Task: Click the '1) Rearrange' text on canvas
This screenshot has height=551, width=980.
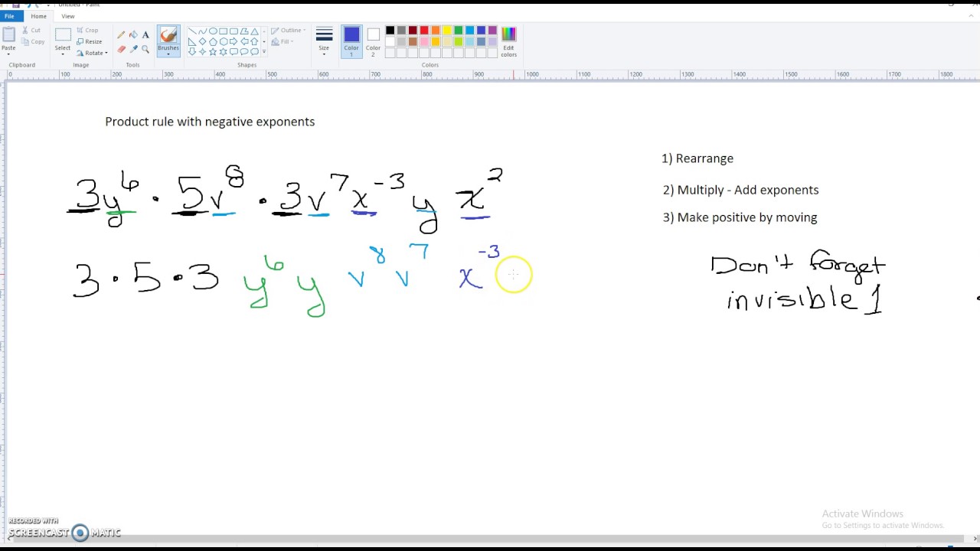Action: pos(697,158)
